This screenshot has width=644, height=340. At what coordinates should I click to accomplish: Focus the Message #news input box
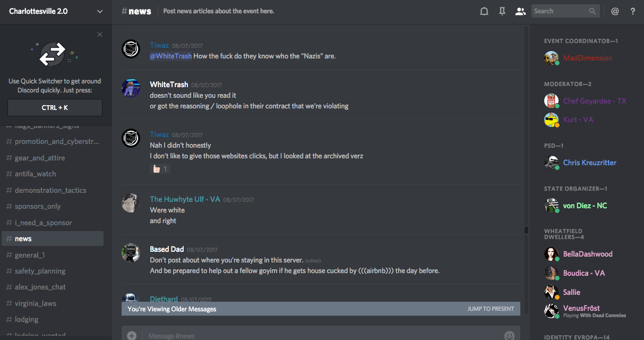pos(319,335)
